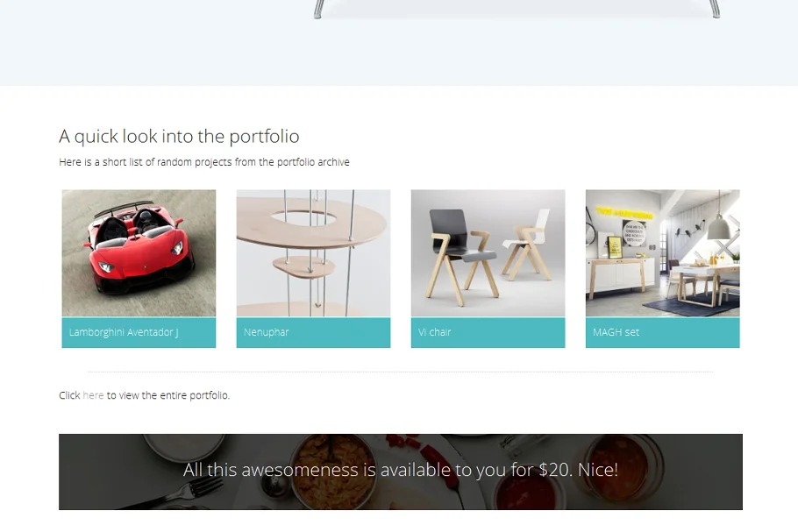The height and width of the screenshot is (532, 798).
Task: Click the Vi chair teal caption
Action: [x=488, y=333]
